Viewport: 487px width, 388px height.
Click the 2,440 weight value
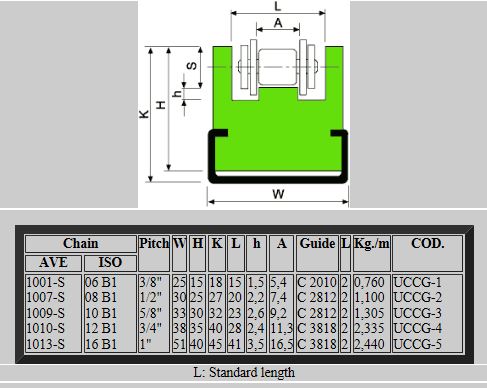coord(369,344)
